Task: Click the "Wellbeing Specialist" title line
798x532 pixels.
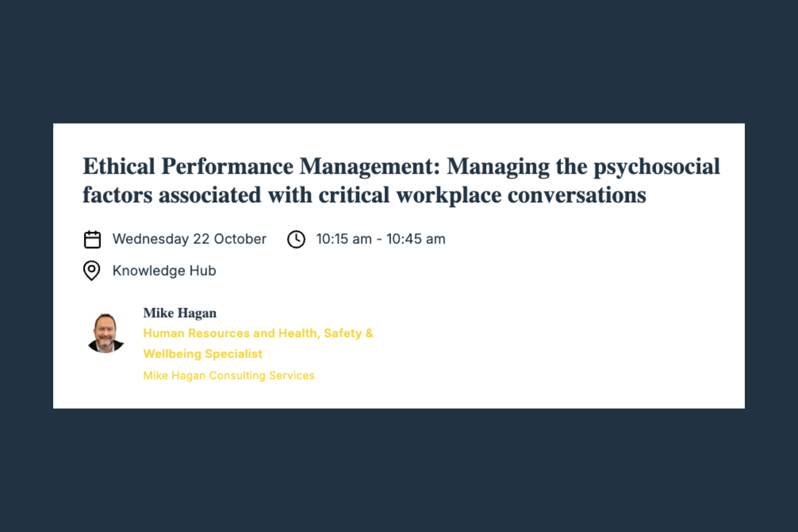Action: click(x=202, y=354)
